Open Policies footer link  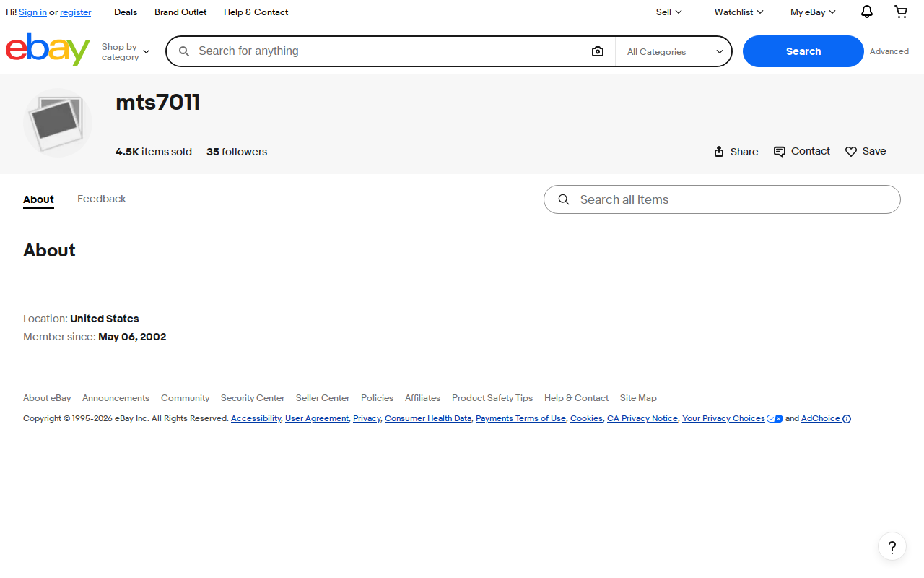tap(377, 398)
